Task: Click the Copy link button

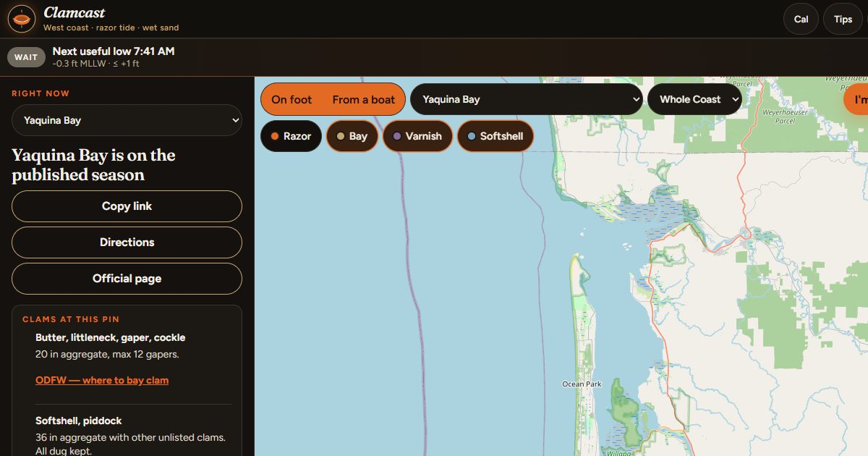Action: (x=127, y=206)
